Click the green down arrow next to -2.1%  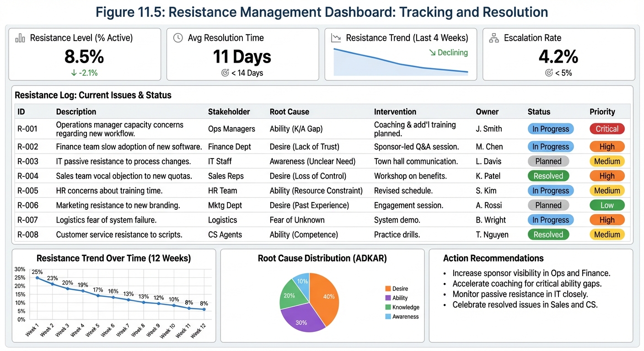click(73, 73)
